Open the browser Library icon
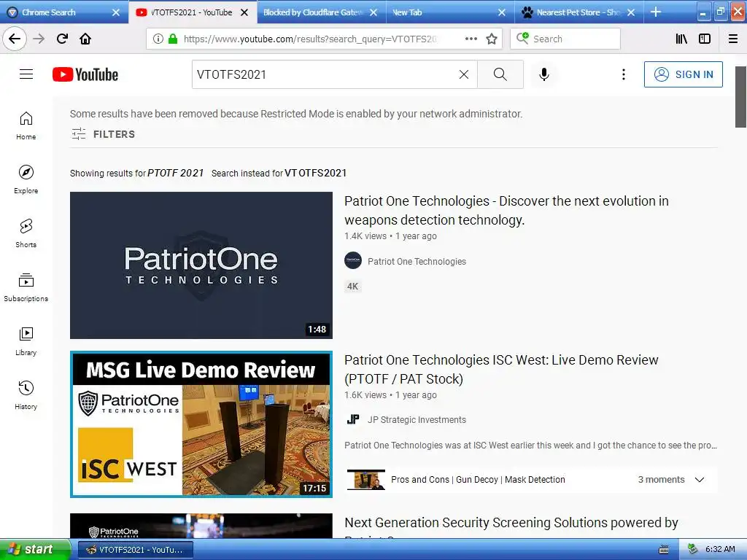The height and width of the screenshot is (560, 747). [x=681, y=39]
